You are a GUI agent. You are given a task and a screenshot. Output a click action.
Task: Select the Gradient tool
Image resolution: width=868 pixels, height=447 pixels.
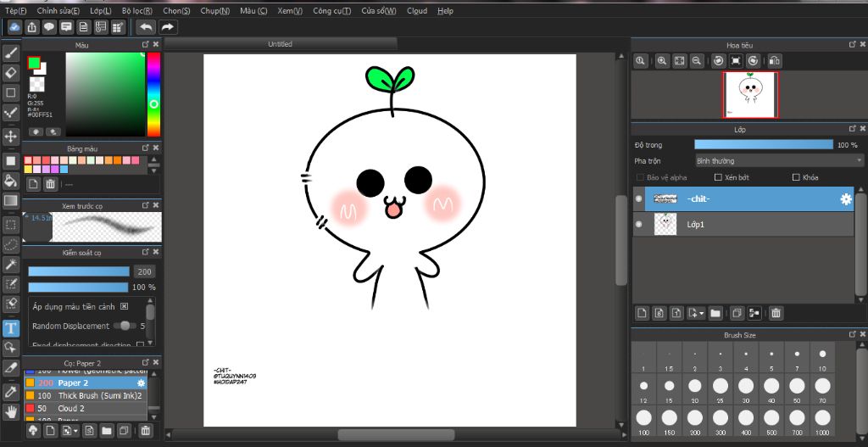10,200
